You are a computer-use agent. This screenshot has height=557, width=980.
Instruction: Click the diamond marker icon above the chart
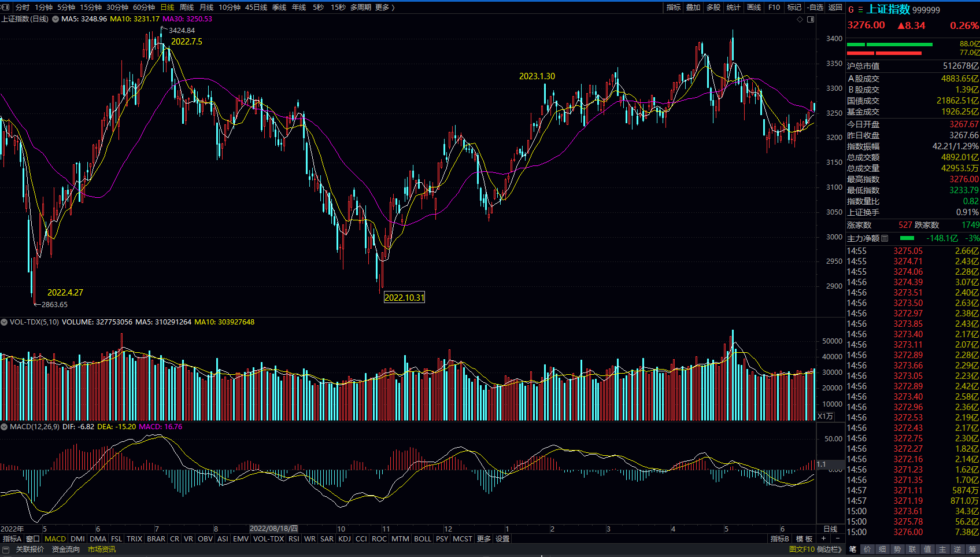click(800, 19)
